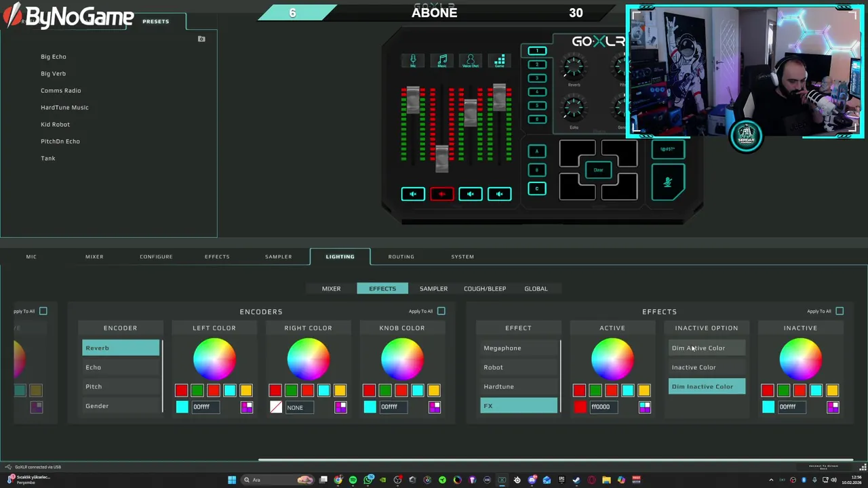Image resolution: width=868 pixels, height=488 pixels.
Task: Click the Voice Chat channel icon
Action: point(471,61)
